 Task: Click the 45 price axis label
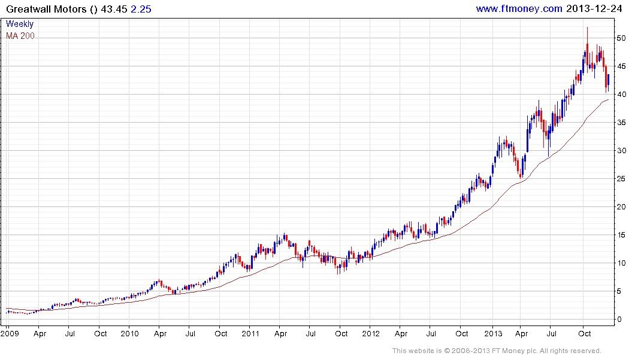click(621, 66)
